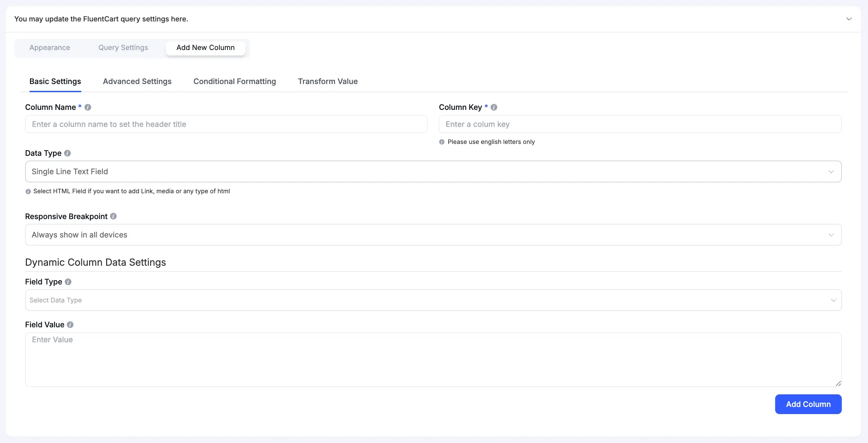Screen dimensions: 868x443
Task: Click inside the Field Value textarea
Action: click(x=433, y=359)
